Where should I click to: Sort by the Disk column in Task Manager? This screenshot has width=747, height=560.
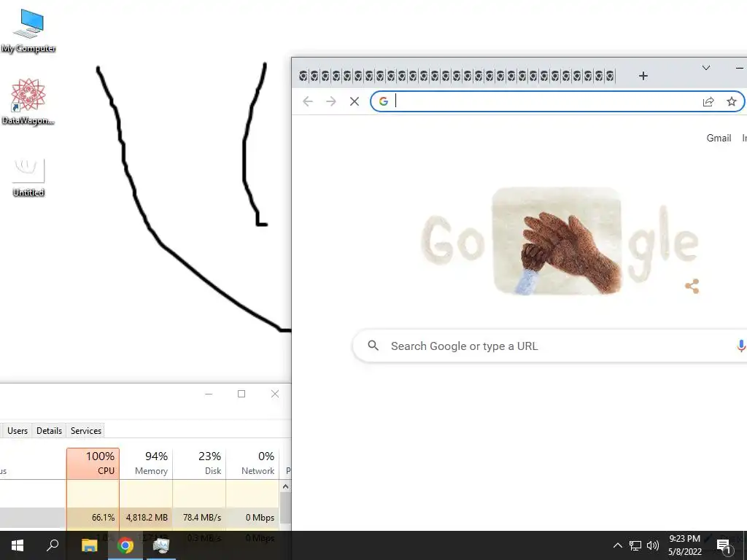click(199, 463)
